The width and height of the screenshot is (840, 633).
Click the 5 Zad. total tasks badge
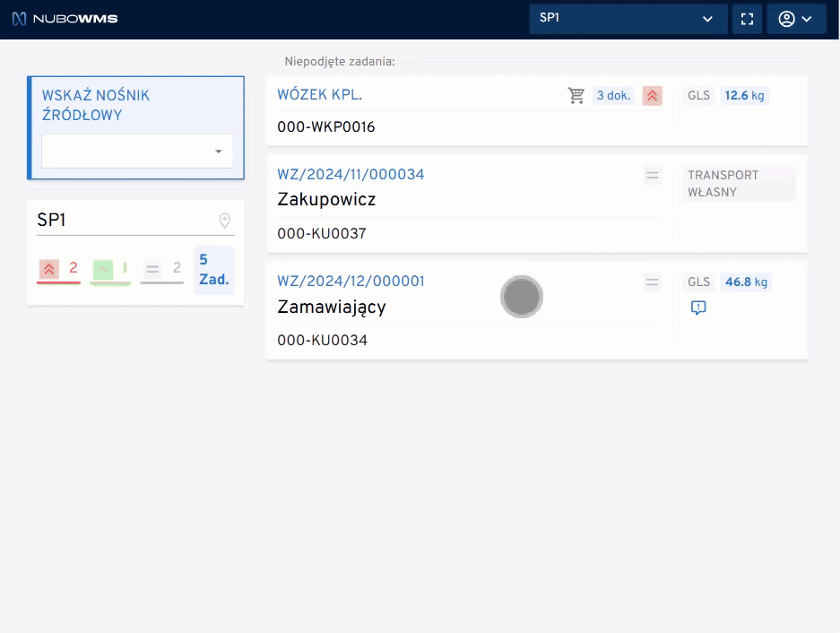[x=214, y=270]
